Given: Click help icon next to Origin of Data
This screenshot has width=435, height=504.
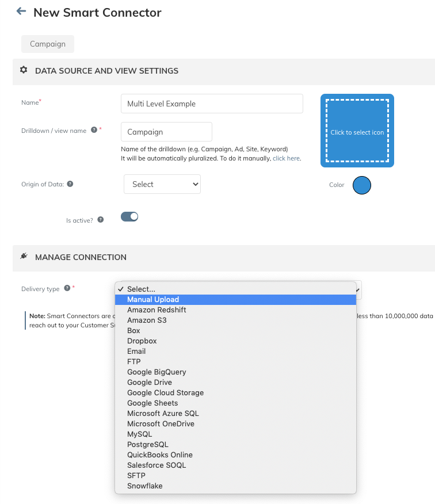Looking at the screenshot, I should (70, 184).
